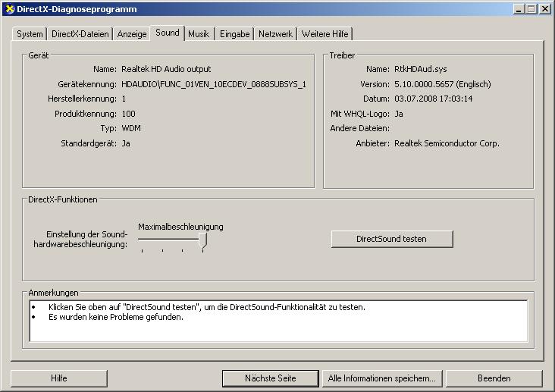Maximize the DirectX-Diagnoseprogramm window
This screenshot has width=555, height=392.
[531, 9]
